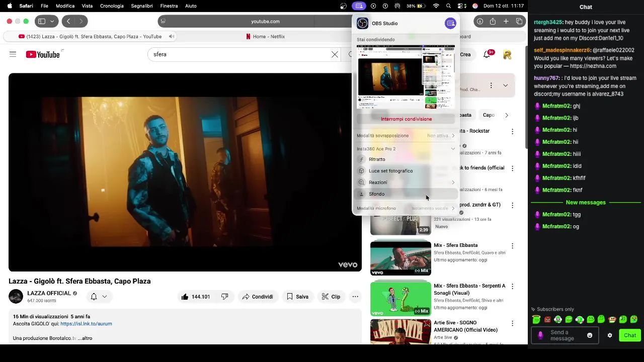Open Control Center in menu bar
This screenshot has height=362, width=644.
click(462, 6)
